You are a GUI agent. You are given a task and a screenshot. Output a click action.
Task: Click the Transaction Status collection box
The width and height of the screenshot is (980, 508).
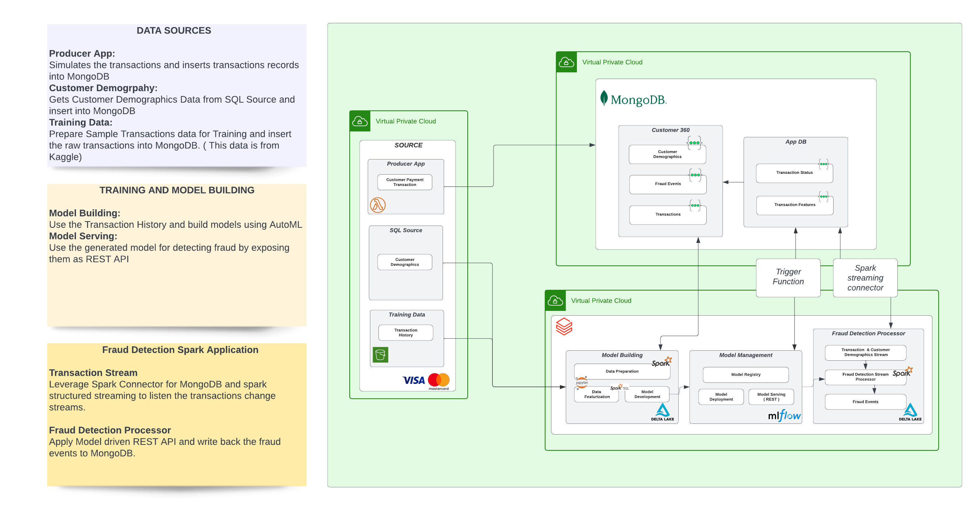pos(794,173)
